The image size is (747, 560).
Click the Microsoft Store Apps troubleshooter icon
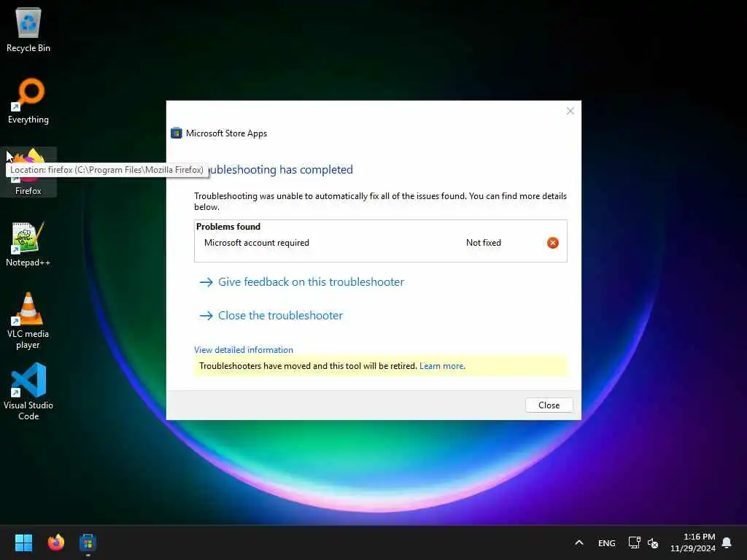tap(177, 133)
